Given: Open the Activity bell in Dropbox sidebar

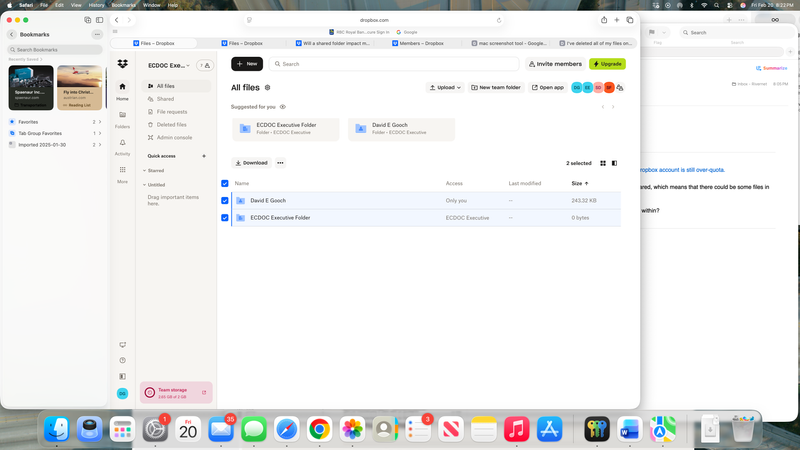Looking at the screenshot, I should click(122, 143).
